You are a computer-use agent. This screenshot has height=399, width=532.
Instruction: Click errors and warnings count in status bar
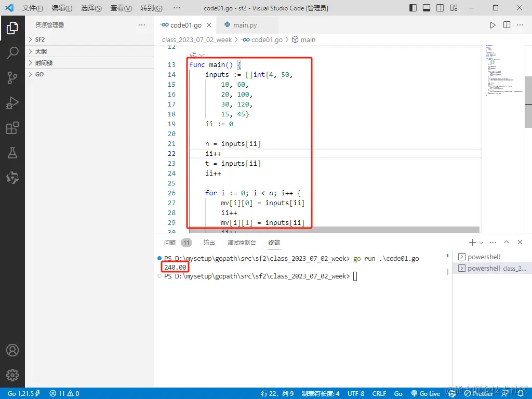pos(64,393)
